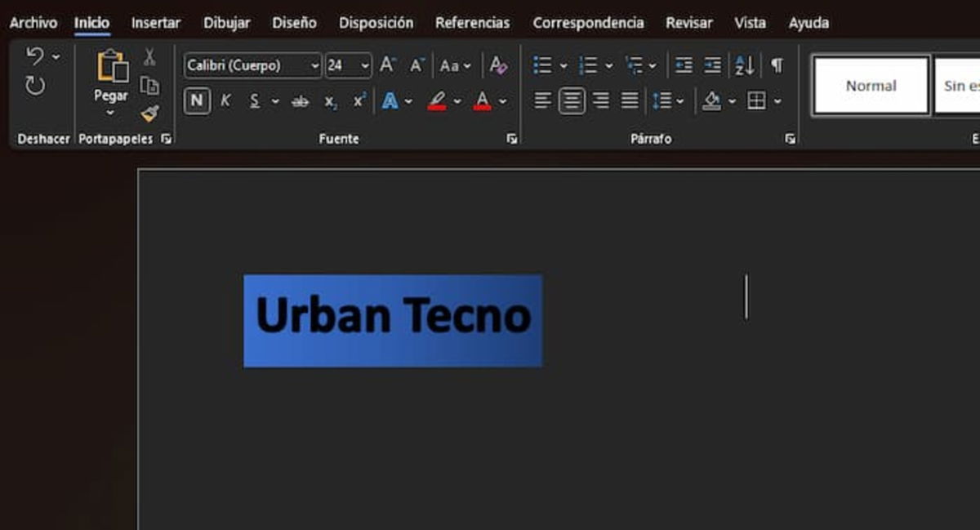Switch to the Insertar ribbon tab
Image resolution: width=980 pixels, height=530 pixels.
coord(155,23)
